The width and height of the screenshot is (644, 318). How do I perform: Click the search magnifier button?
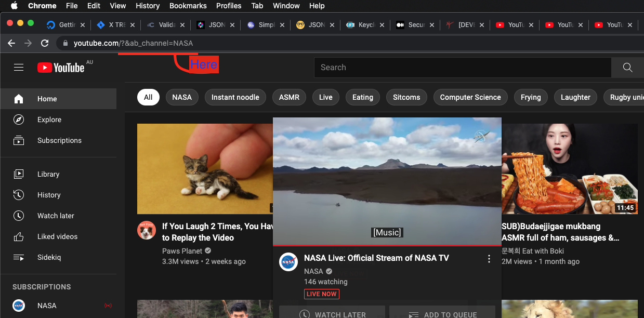coord(627,67)
